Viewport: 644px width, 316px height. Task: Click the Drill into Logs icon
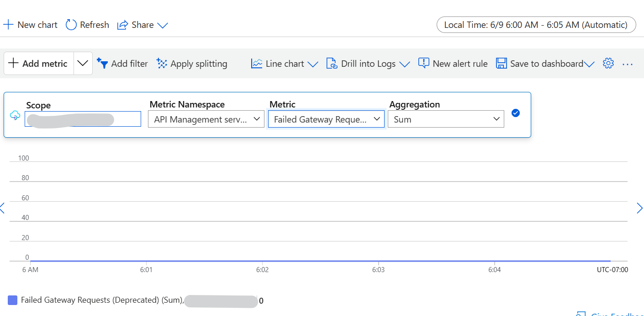(332, 63)
